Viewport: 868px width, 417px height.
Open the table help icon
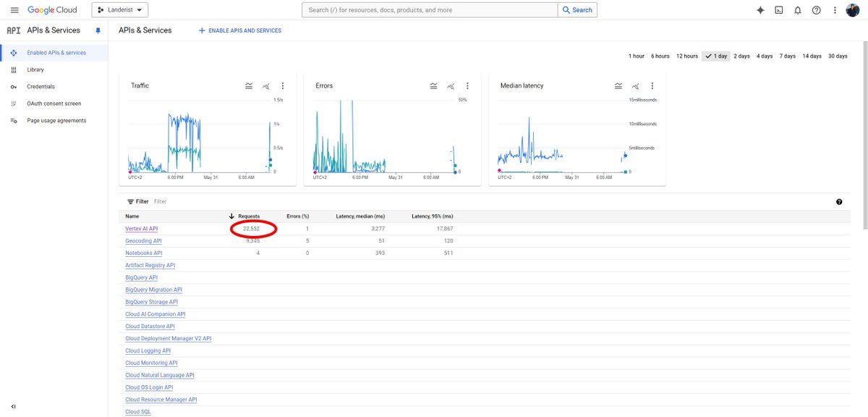point(838,202)
